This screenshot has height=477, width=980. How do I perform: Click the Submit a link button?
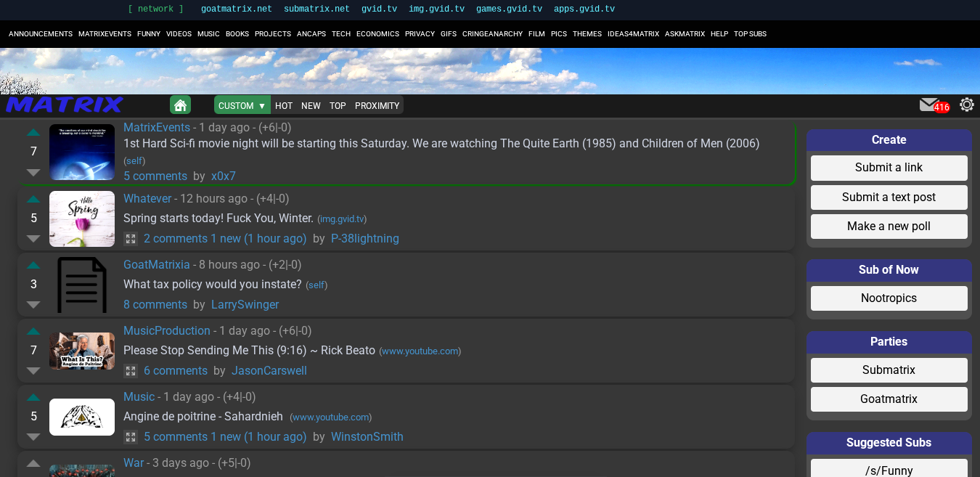(x=889, y=168)
